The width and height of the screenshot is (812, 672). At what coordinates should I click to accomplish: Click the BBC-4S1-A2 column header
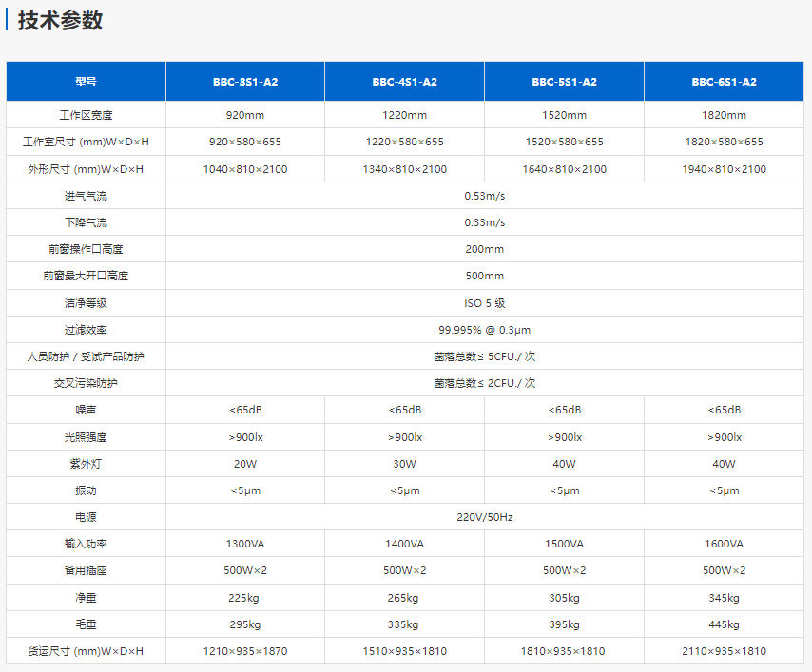404,82
